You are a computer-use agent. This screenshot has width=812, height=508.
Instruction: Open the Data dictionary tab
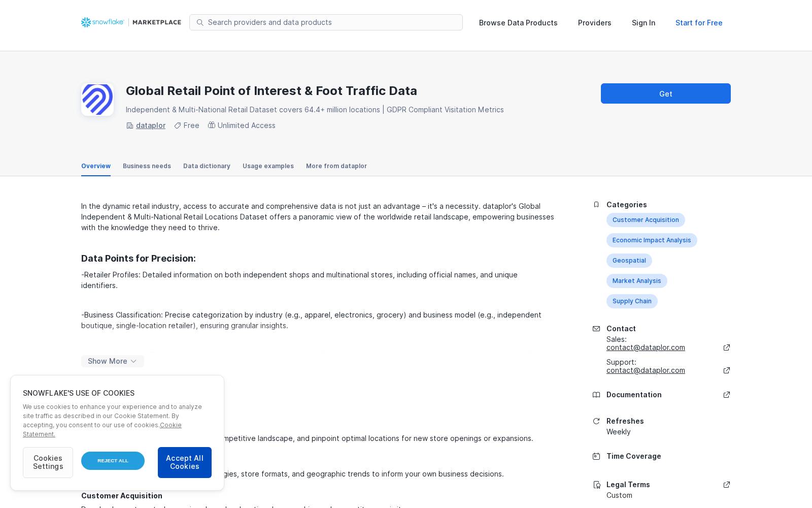207,166
